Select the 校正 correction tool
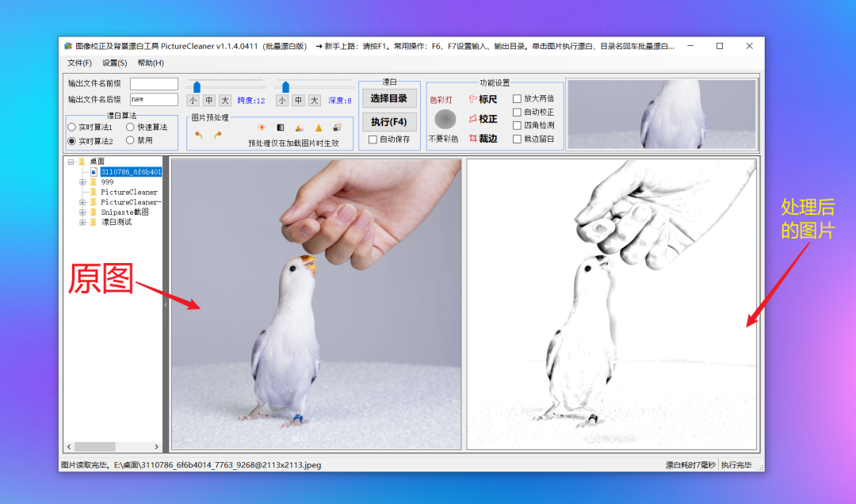This screenshot has width=856, height=504. [483, 119]
